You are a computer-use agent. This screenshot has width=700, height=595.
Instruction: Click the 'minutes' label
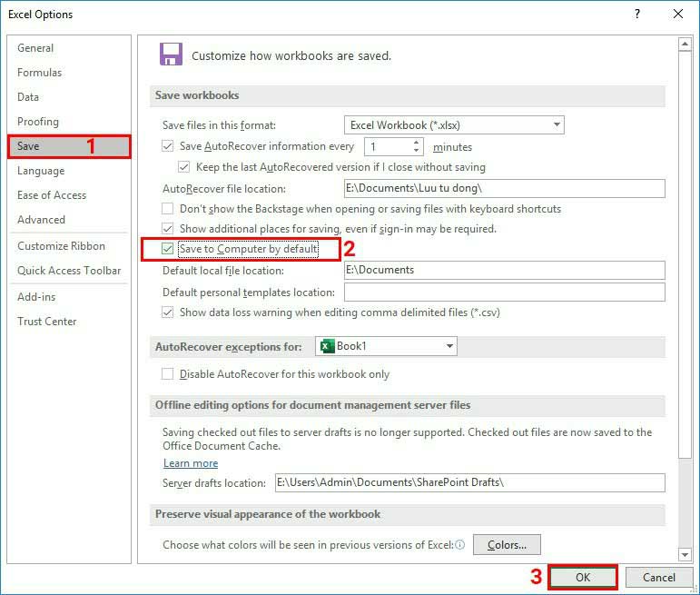point(452,147)
